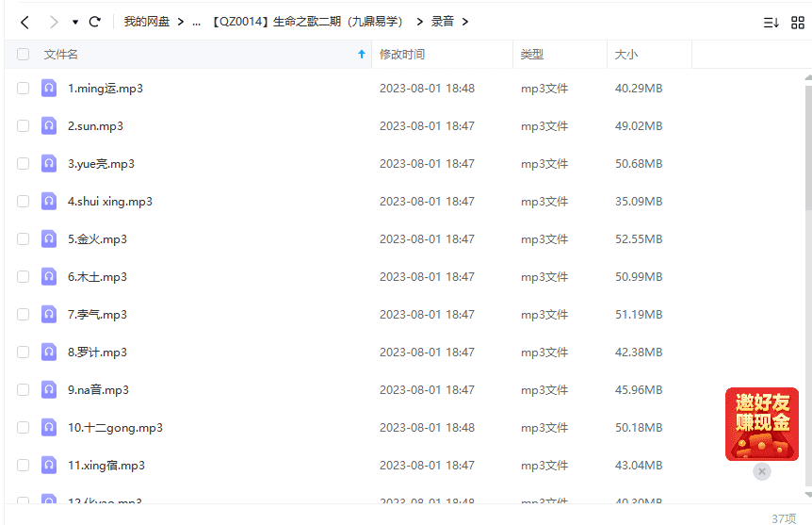Open the sort order options icon
The height and width of the screenshot is (525, 812).
coord(771,23)
